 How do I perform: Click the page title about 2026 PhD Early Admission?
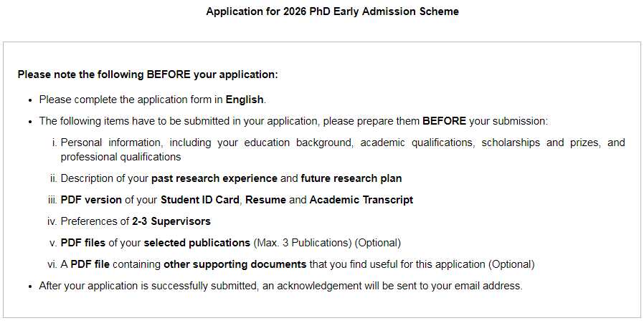tap(332, 11)
